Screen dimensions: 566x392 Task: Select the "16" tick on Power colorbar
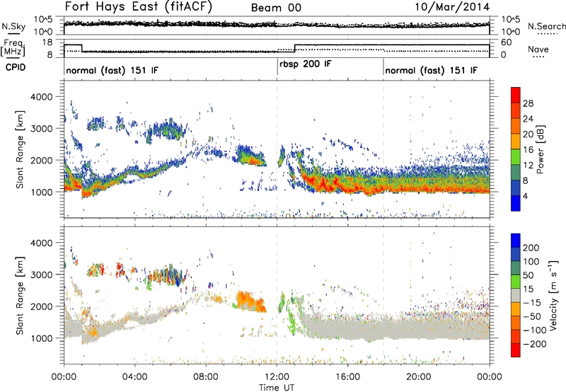coord(528,150)
